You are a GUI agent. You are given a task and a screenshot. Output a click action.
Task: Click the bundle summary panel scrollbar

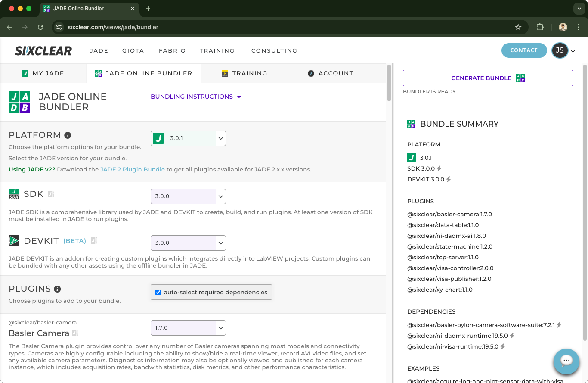[585, 202]
